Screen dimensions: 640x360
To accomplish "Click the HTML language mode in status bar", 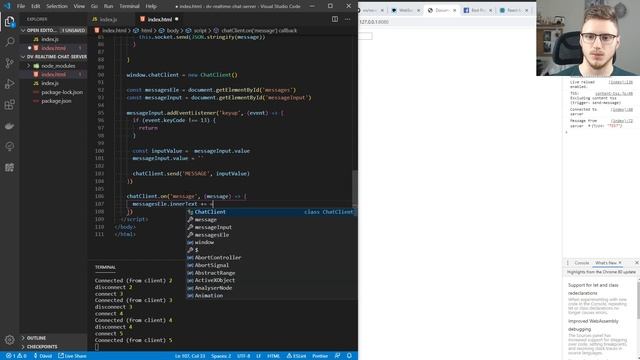I will point(273,356).
